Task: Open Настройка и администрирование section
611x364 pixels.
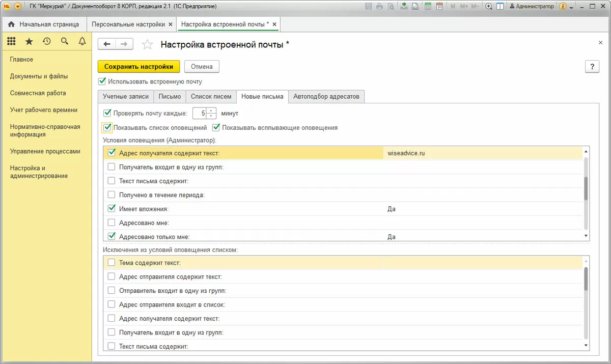Action: coord(39,172)
